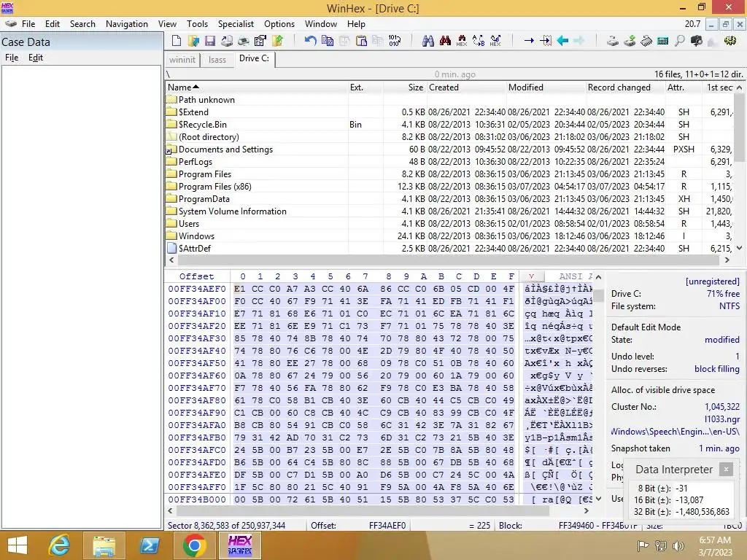This screenshot has width=747, height=560.
Task: Click the Replace Hex Values icon
Action: tap(495, 41)
